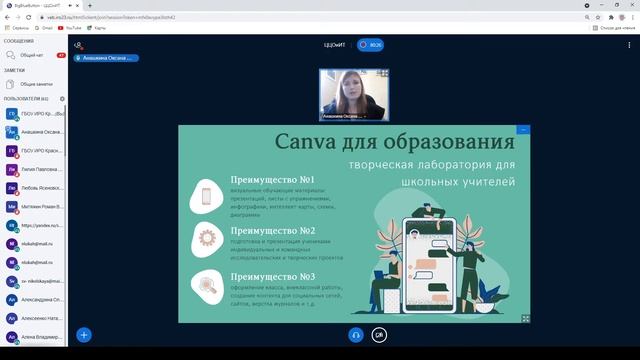
Task: Open the YouTube bookmark
Action: coord(70,28)
